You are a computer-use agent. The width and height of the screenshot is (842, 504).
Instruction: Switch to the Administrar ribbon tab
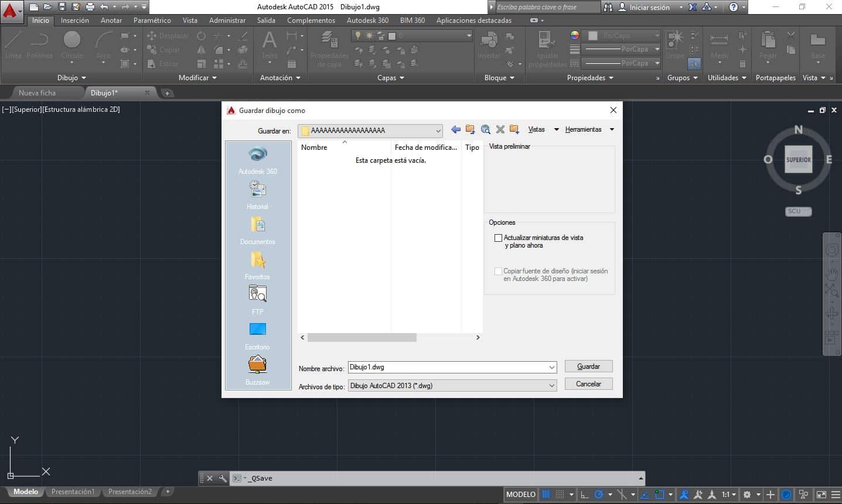pos(227,20)
